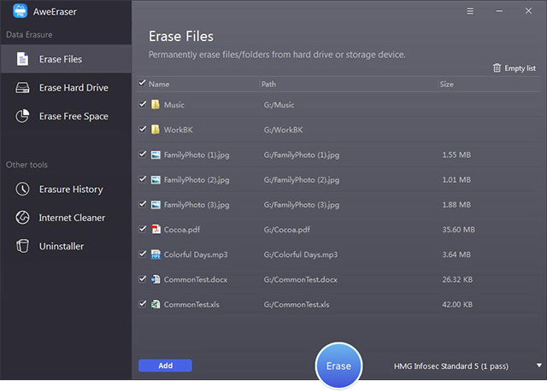
Task: Open Uninstaller tool
Action: 67,246
